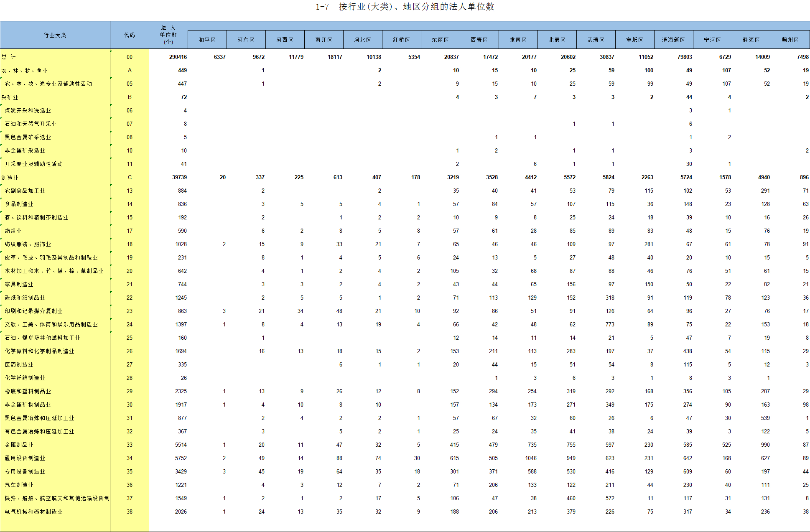This screenshot has height=532, width=810.
Task: Click the table title 按行业(大类)、地区分组的法人单位数
Action: [x=417, y=7]
